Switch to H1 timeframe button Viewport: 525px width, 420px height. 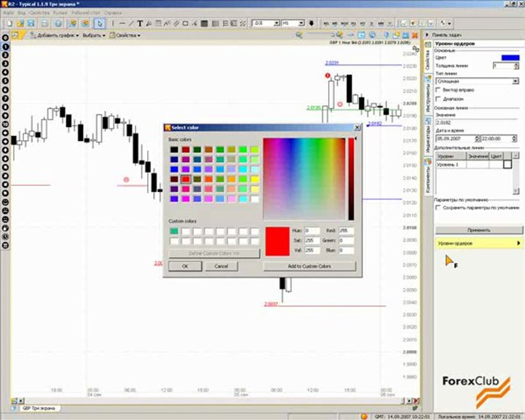pos(353,23)
